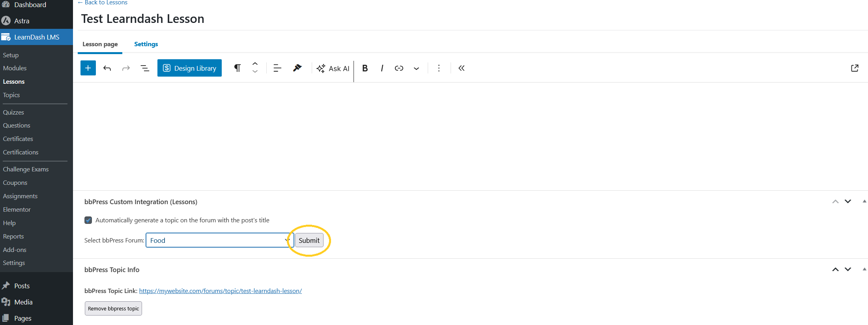The height and width of the screenshot is (325, 868).
Task: Open the Select bbPress Forum dropdown
Action: 220,240
